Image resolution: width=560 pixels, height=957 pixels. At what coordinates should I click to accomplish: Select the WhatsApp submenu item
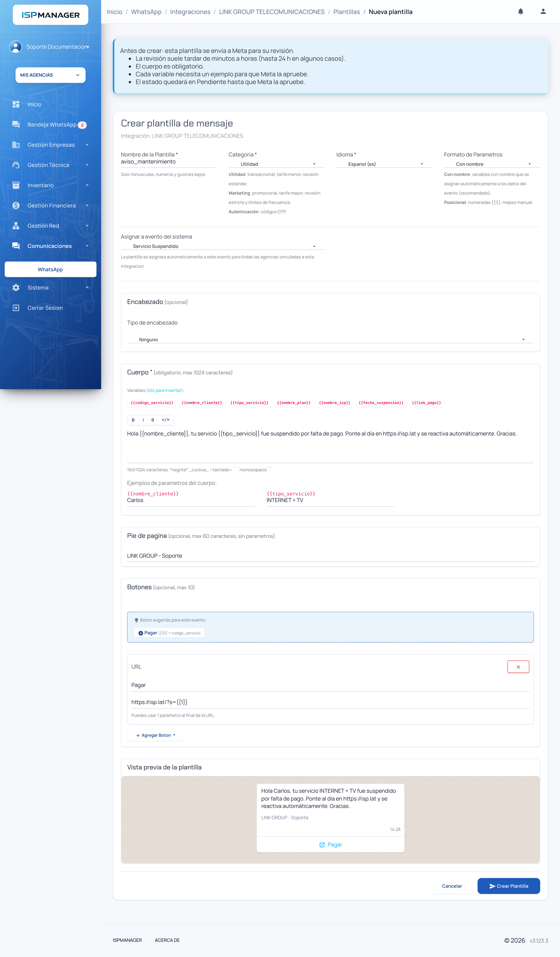[x=51, y=269]
